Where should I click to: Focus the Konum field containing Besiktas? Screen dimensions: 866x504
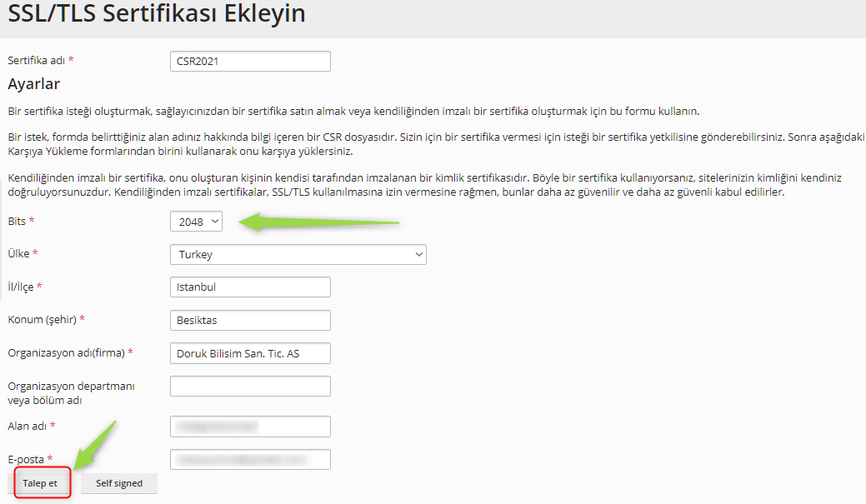(x=250, y=320)
